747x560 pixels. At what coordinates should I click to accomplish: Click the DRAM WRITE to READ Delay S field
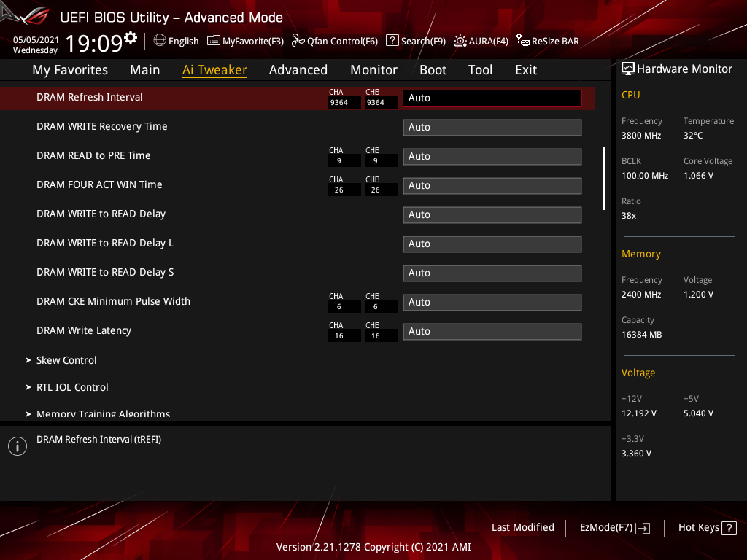pos(492,273)
